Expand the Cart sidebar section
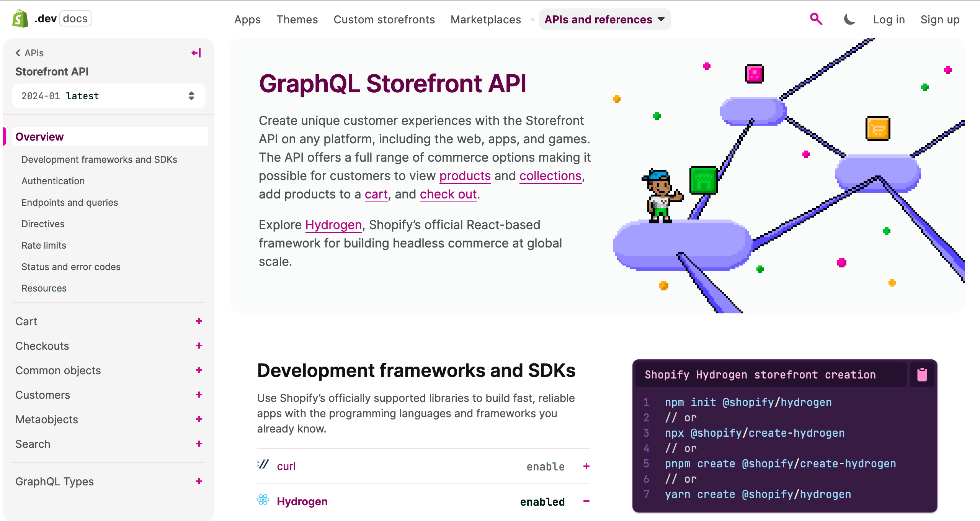980x521 pixels. tap(199, 321)
